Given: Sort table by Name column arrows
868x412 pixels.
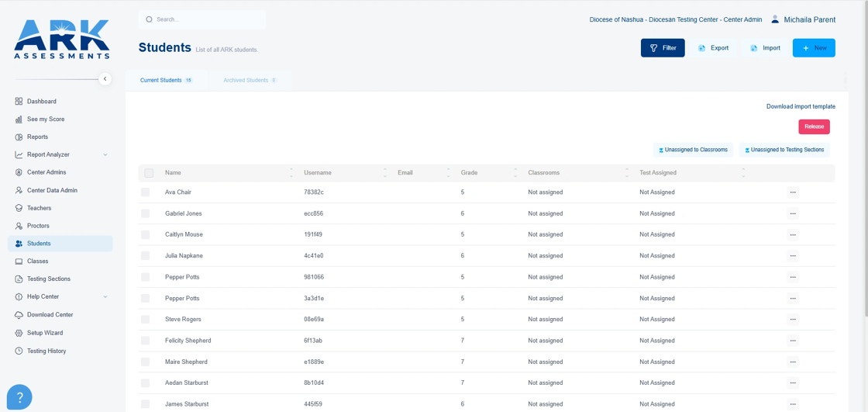Looking at the screenshot, I should (291, 173).
